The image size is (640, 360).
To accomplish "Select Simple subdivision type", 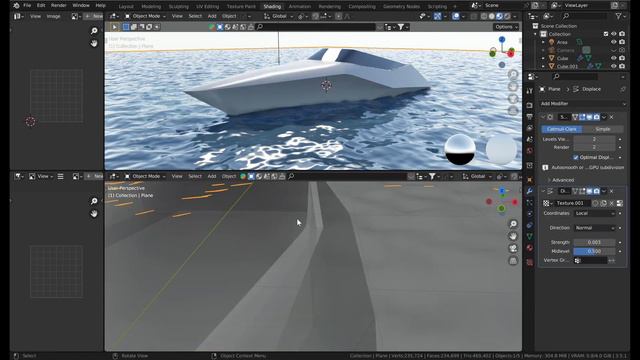I will pyautogui.click(x=603, y=129).
